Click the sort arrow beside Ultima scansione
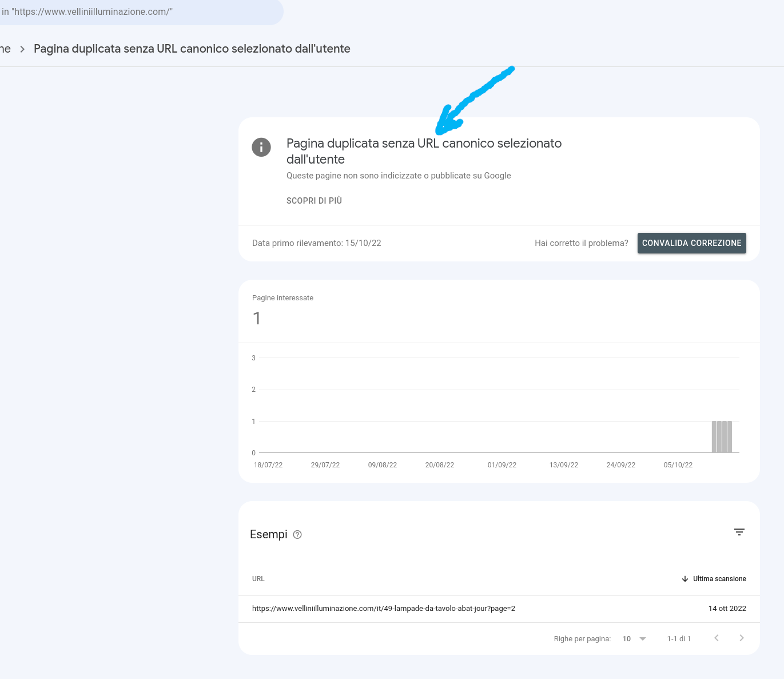Viewport: 784px width, 679px height. coord(684,579)
